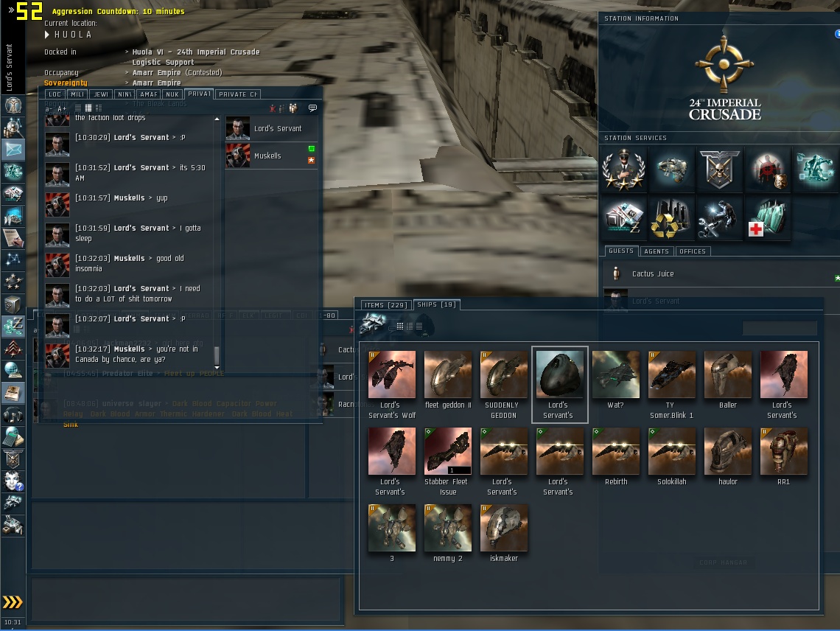Click the chat scroll-up arrow
This screenshot has height=631, width=840.
[x=217, y=119]
